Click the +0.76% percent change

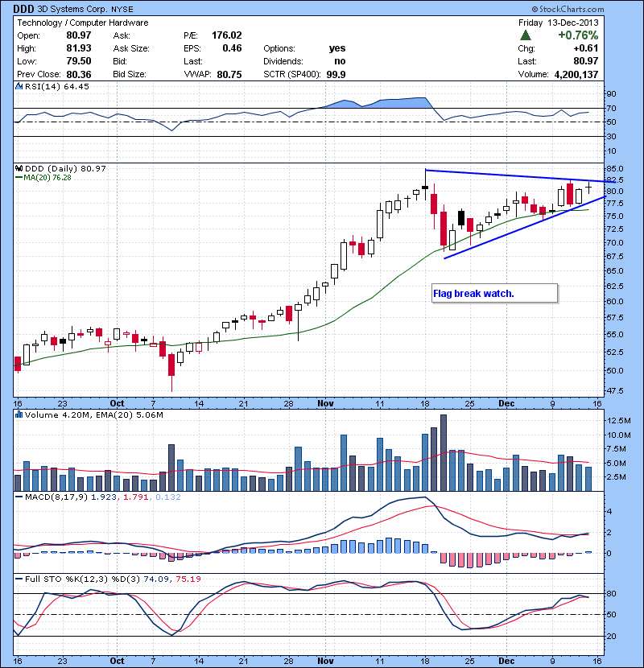578,35
